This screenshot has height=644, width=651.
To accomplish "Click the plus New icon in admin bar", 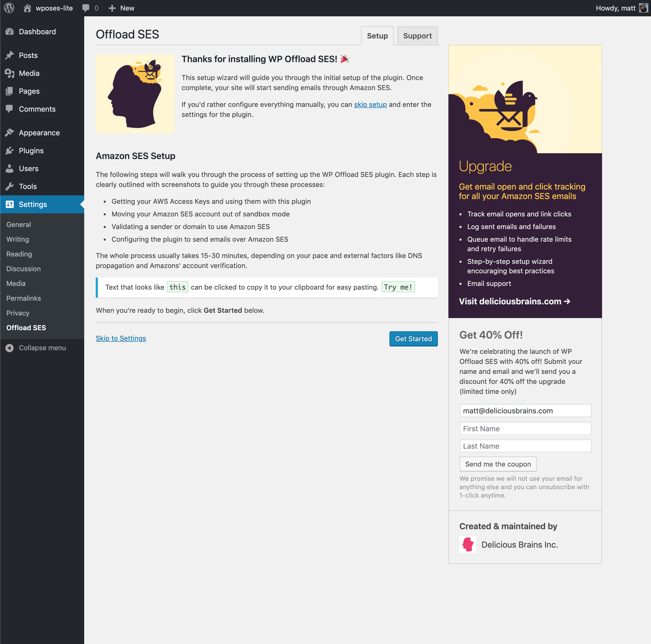I will [112, 8].
